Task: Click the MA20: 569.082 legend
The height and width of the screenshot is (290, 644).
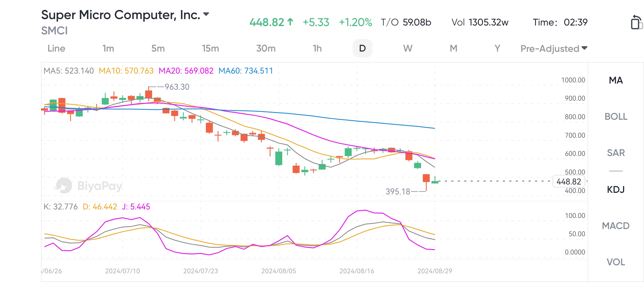Action: pos(186,71)
